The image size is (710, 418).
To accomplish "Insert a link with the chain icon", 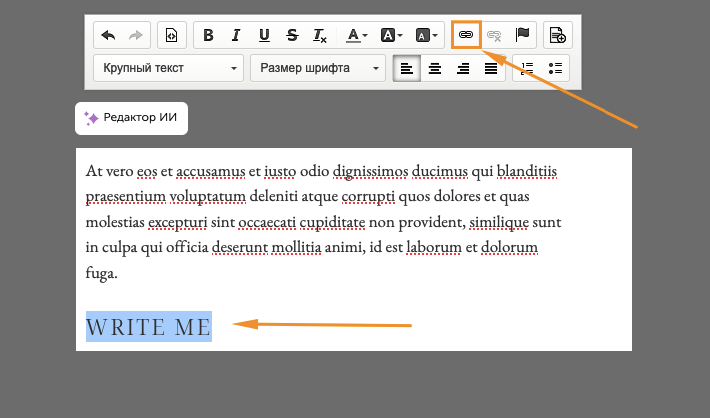I will 466,35.
